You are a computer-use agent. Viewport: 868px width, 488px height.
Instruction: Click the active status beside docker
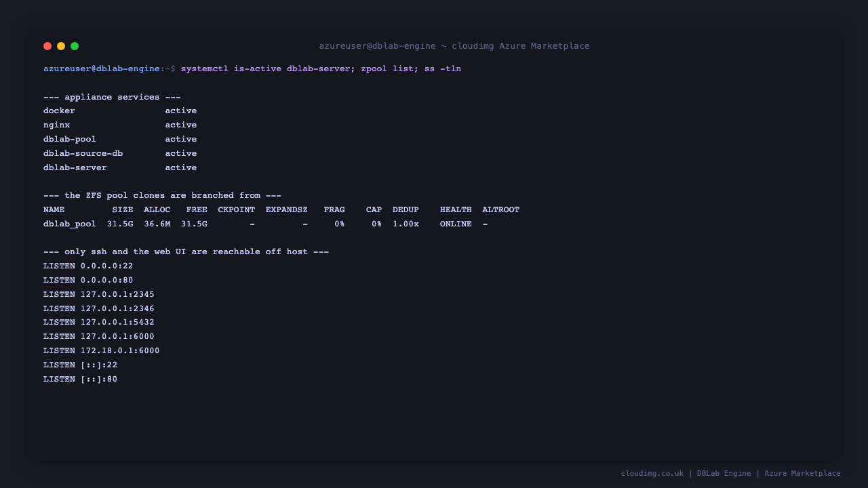point(181,111)
